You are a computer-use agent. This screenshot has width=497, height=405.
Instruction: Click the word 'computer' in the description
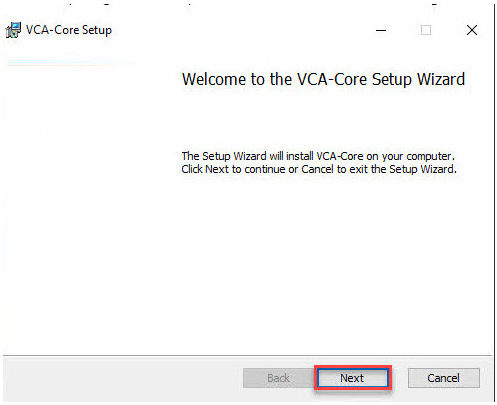point(429,156)
